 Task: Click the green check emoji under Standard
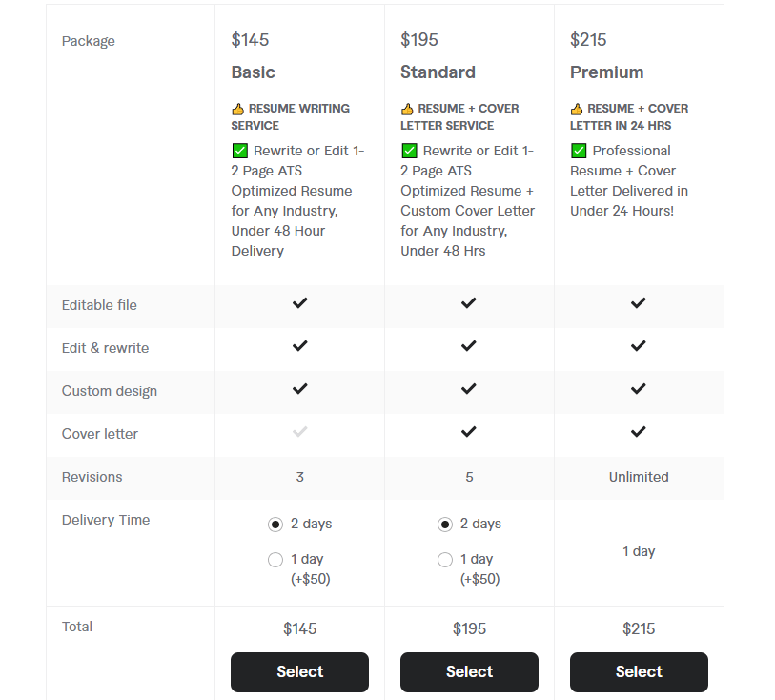click(409, 151)
